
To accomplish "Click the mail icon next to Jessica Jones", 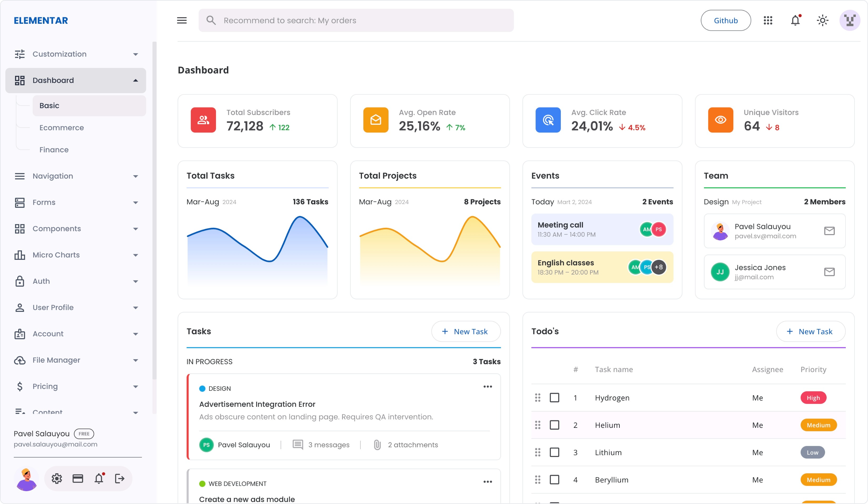I will click(829, 272).
